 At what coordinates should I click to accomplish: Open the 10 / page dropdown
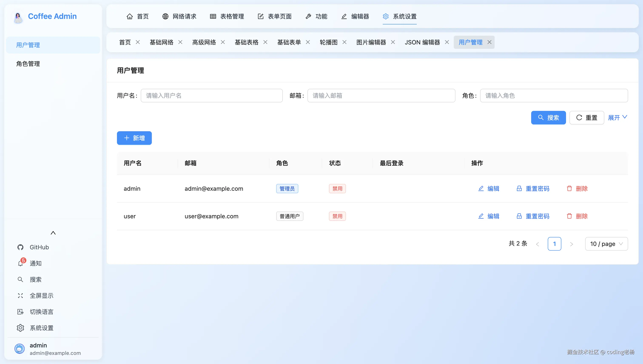pos(606,244)
